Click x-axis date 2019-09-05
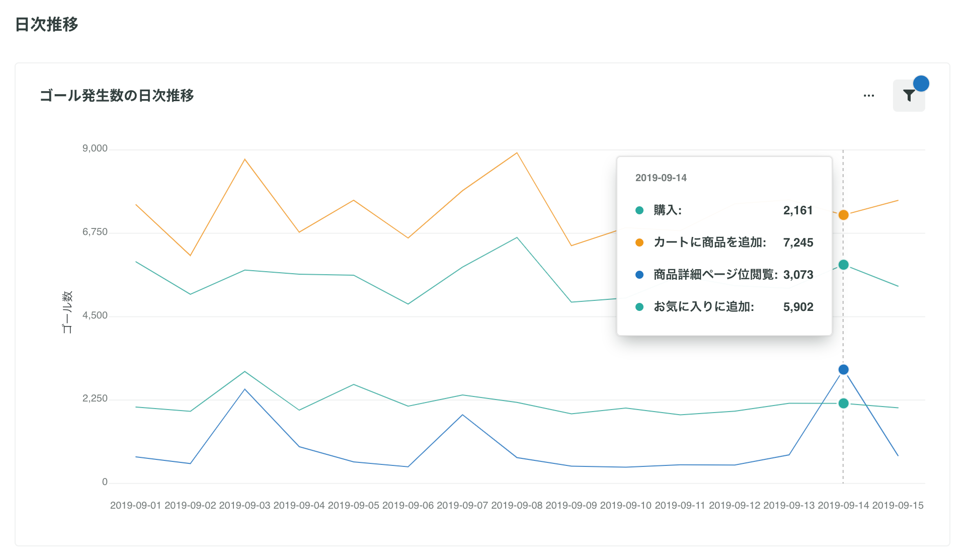 click(353, 506)
